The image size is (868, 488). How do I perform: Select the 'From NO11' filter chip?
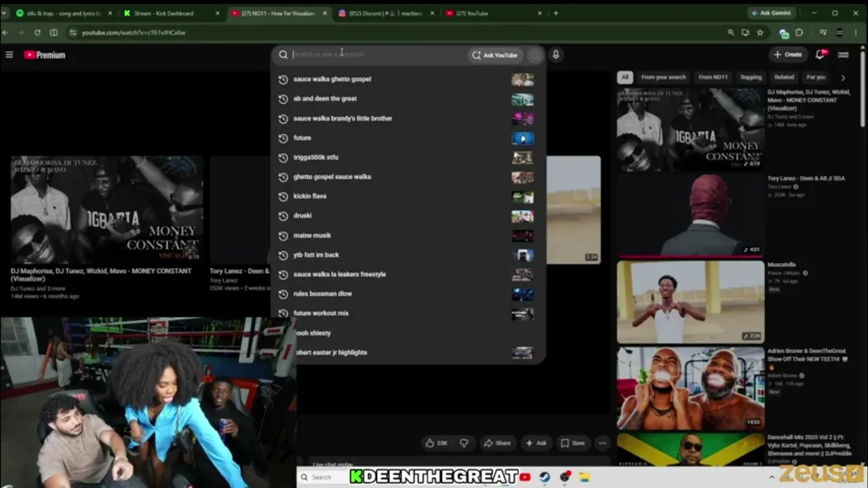coord(713,77)
